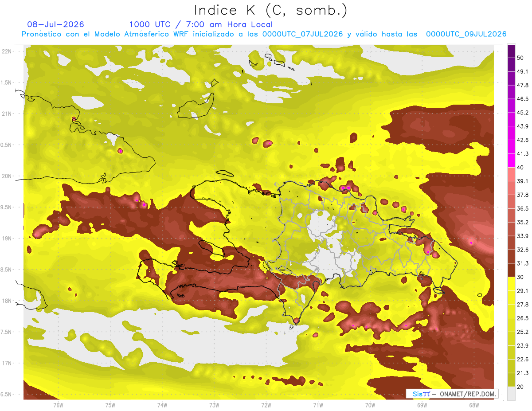This screenshot has width=532, height=411.
Task: Click the colorbar value "26.5"
Action: [x=522, y=318]
